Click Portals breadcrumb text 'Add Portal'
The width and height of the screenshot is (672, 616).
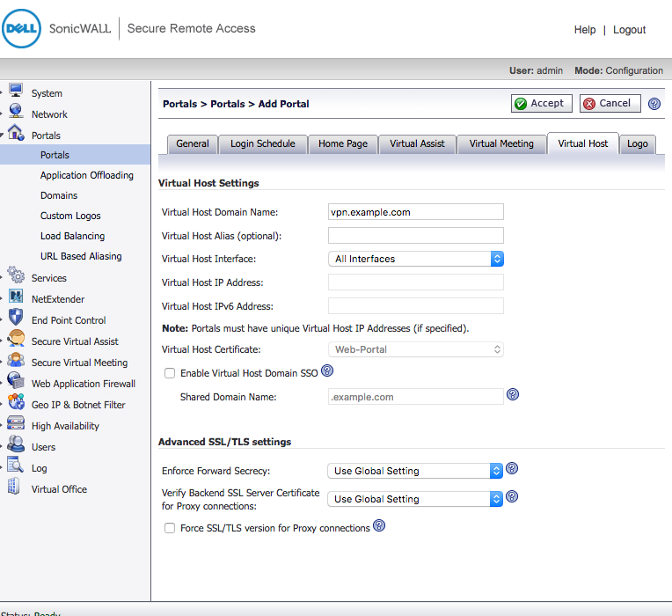283,104
